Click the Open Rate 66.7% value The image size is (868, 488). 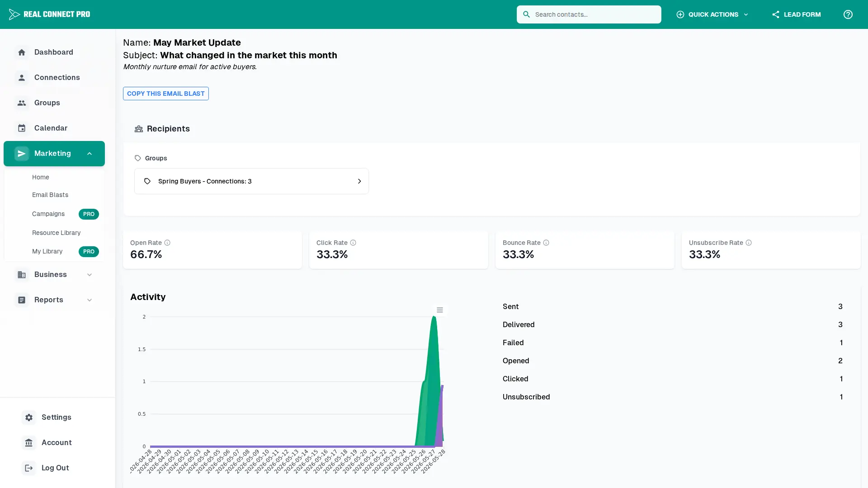pos(146,254)
